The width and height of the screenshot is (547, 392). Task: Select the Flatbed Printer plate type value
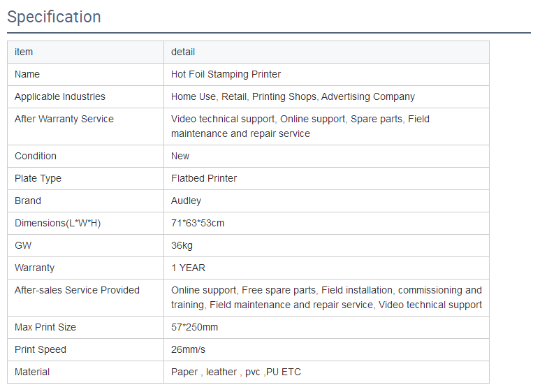click(x=204, y=178)
